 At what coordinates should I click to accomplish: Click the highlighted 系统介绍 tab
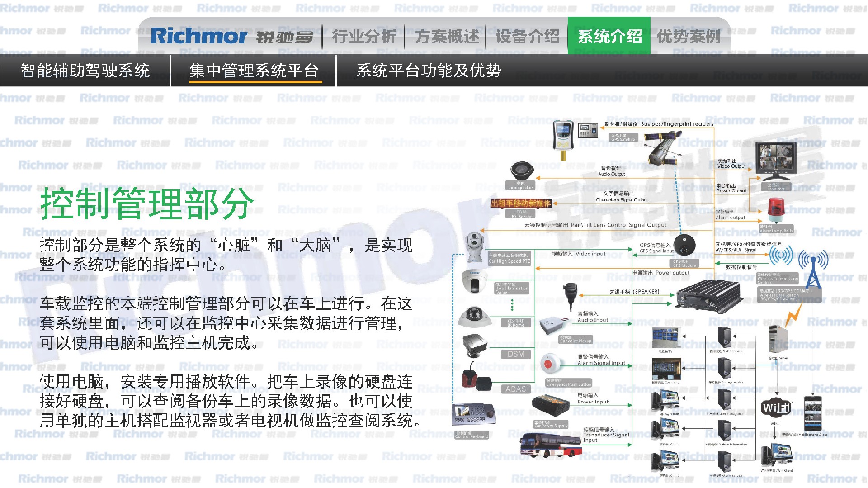[609, 36]
